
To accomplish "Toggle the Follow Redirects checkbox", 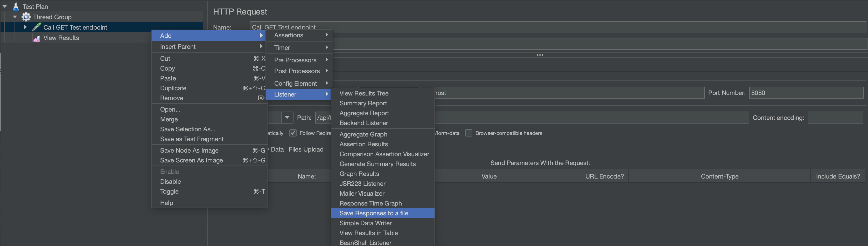I will (293, 133).
